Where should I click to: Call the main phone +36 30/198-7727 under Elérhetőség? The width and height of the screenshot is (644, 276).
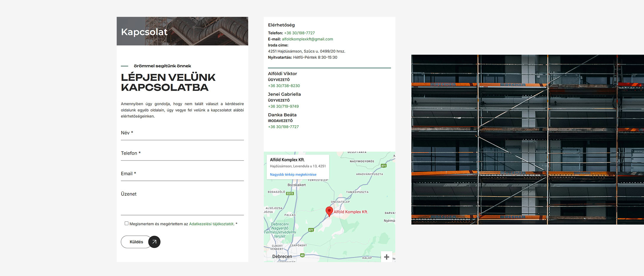coord(299,33)
